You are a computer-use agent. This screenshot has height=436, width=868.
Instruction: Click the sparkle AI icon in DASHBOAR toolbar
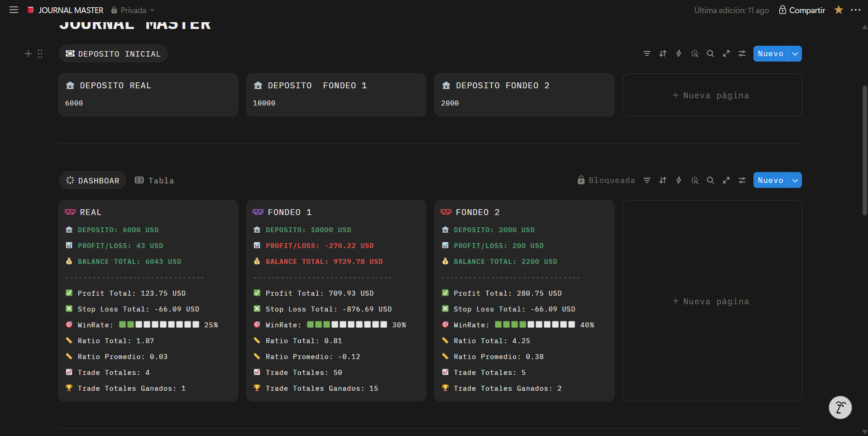tap(695, 180)
